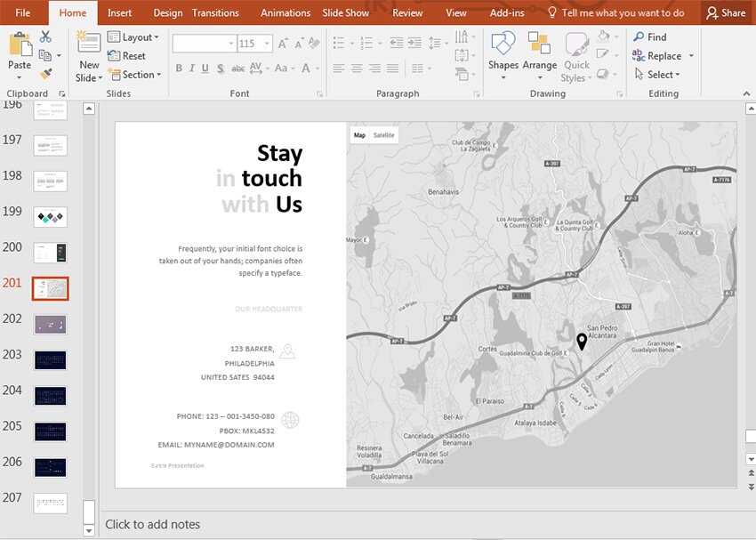Switch the map to Satellite view
The height and width of the screenshot is (540, 756).
click(384, 135)
